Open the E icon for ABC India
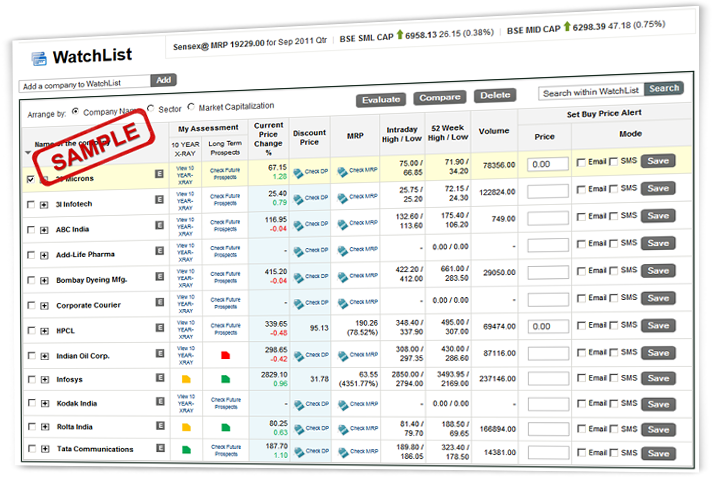Viewport: 712px width, 477px height. (159, 225)
